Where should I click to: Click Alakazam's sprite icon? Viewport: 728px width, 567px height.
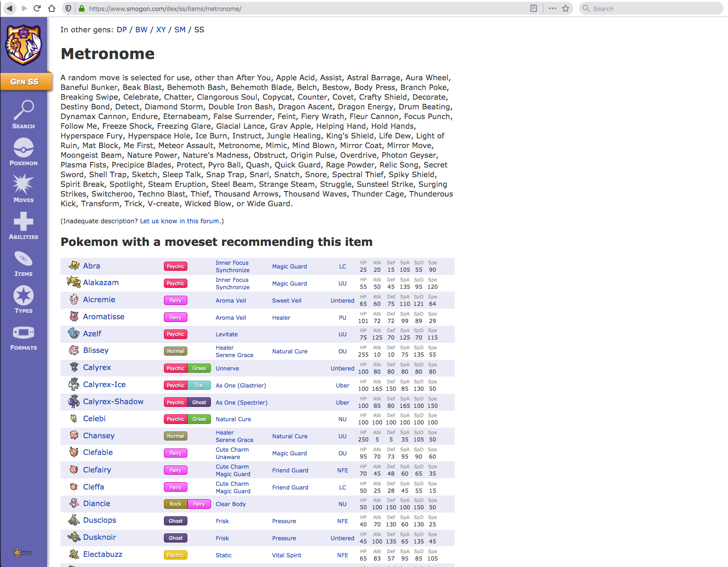coord(74,282)
